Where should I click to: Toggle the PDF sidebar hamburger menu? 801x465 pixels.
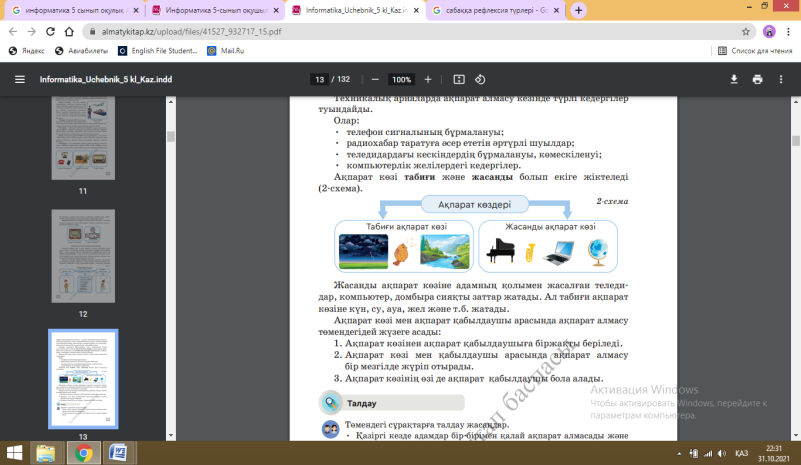pos(20,79)
